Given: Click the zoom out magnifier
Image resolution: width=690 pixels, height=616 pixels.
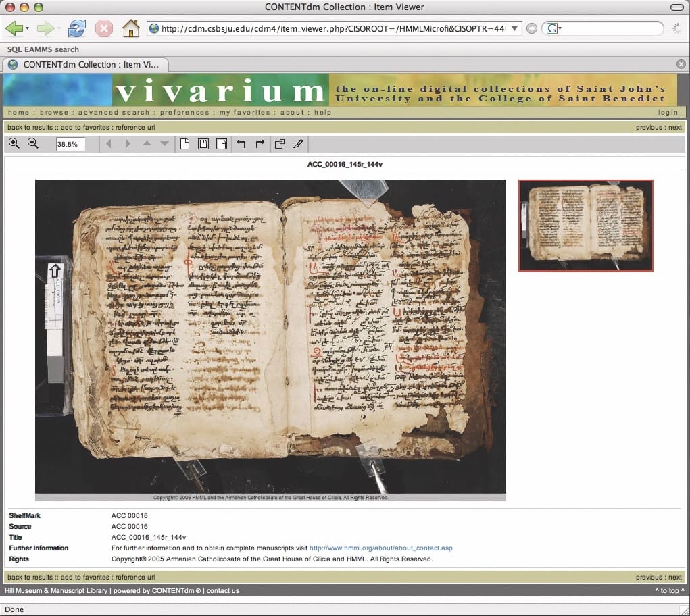Looking at the screenshot, I should coord(33,143).
